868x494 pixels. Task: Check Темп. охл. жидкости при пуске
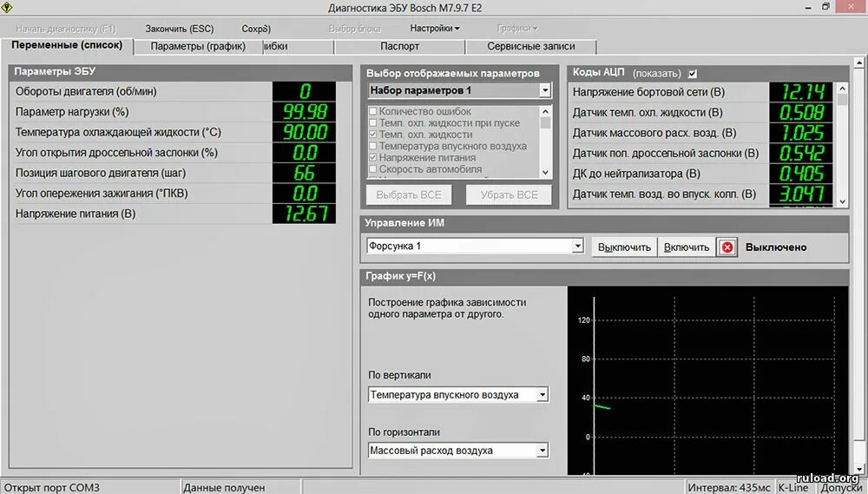(372, 123)
